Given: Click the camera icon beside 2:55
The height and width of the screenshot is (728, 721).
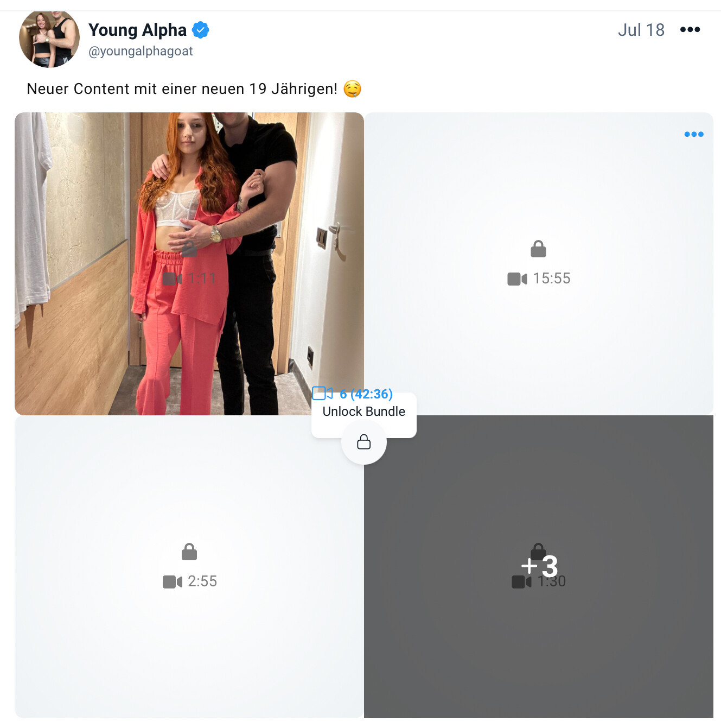Looking at the screenshot, I should [172, 582].
